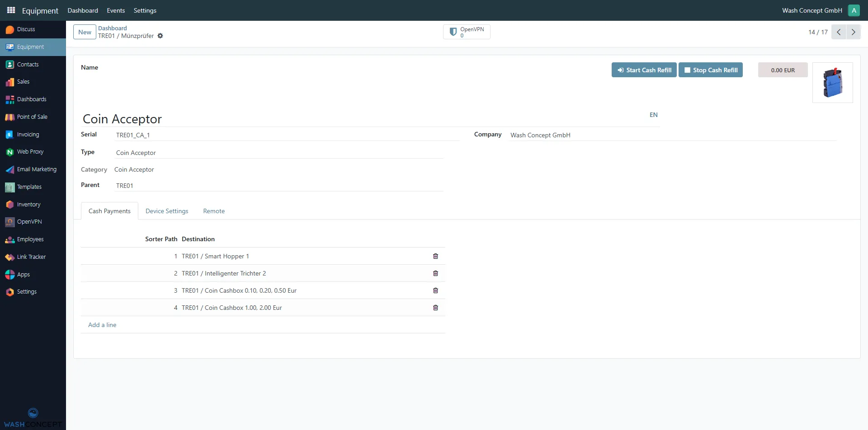Screen dimensions: 868x430
Task: Open the Type dropdown field
Action: tap(279, 153)
